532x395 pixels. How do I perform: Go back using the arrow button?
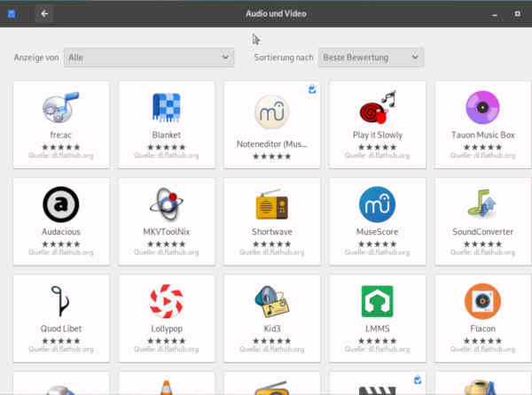(x=44, y=14)
